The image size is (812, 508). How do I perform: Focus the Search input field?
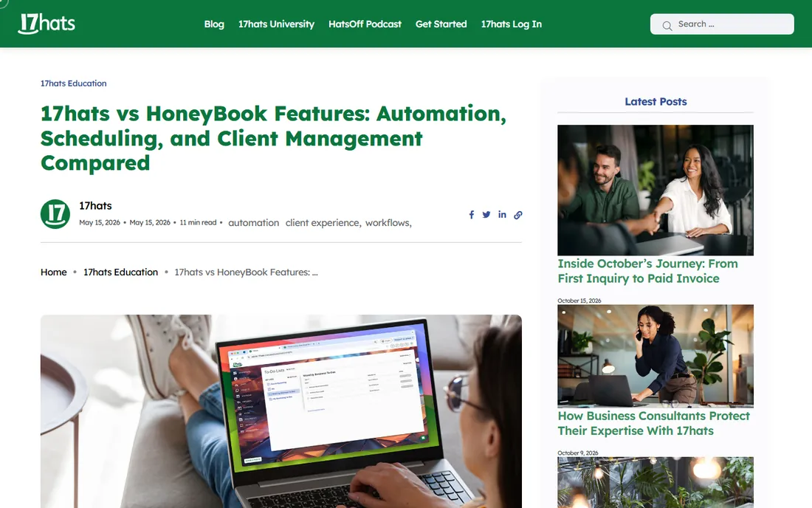coord(722,24)
